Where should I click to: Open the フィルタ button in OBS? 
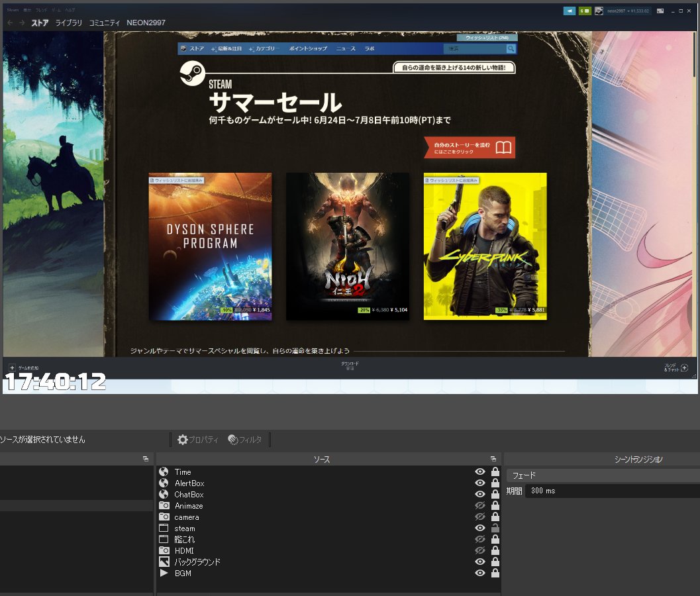tap(244, 440)
